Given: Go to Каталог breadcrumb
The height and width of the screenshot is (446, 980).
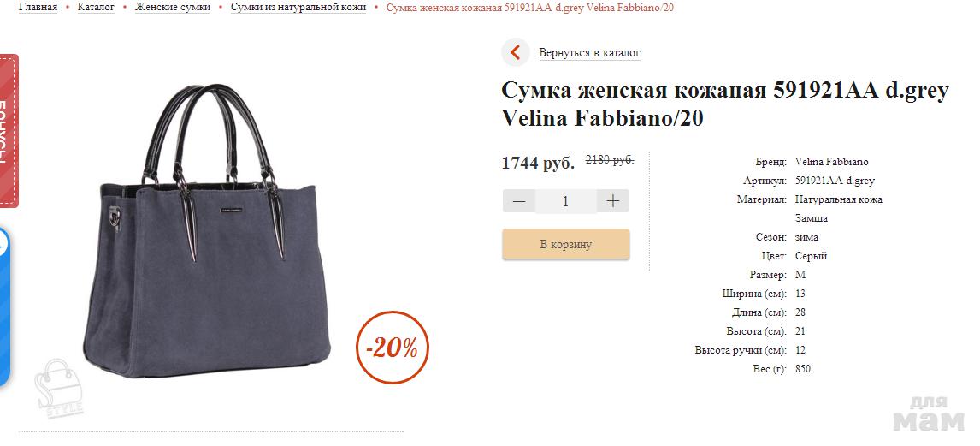Looking at the screenshot, I should point(96,8).
